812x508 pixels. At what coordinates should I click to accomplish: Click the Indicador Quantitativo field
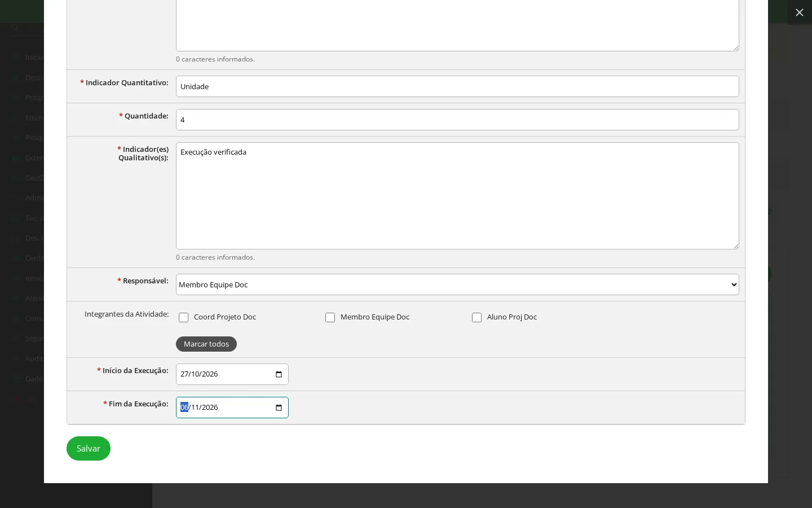pos(457,86)
